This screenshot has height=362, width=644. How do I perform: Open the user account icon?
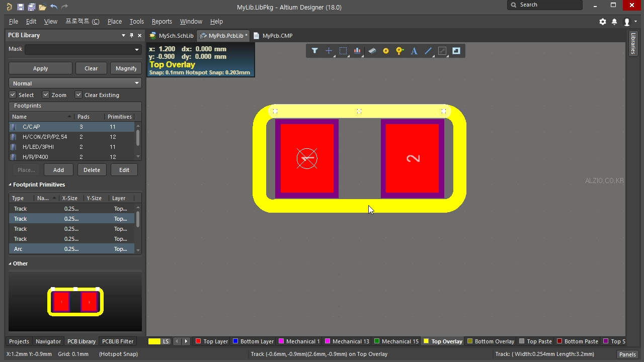[x=627, y=22]
